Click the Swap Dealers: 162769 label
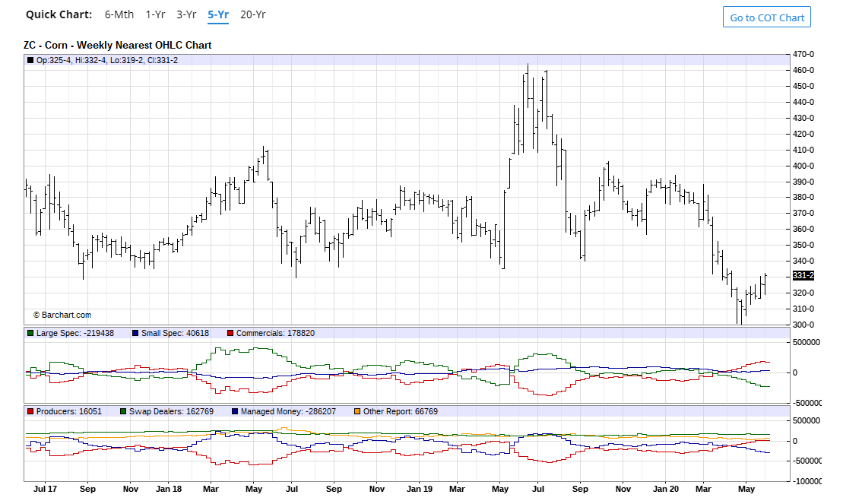Image resolution: width=843 pixels, height=504 pixels. (172, 411)
